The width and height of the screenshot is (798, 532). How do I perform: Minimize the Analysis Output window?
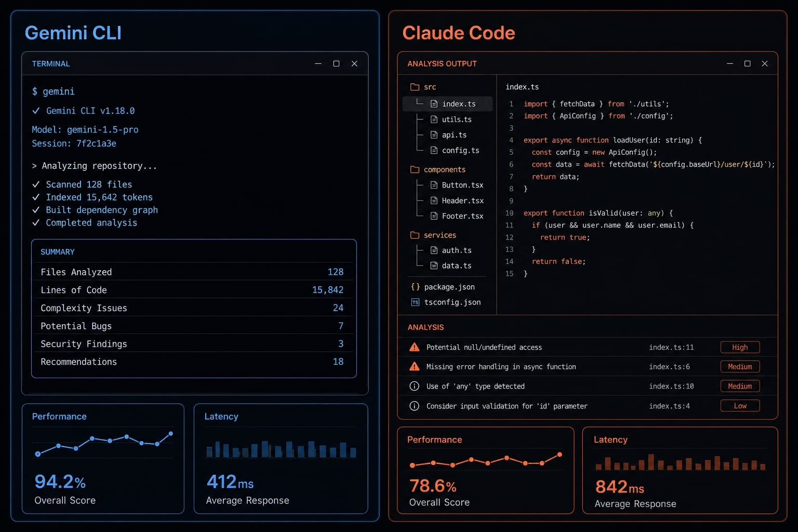[730, 63]
